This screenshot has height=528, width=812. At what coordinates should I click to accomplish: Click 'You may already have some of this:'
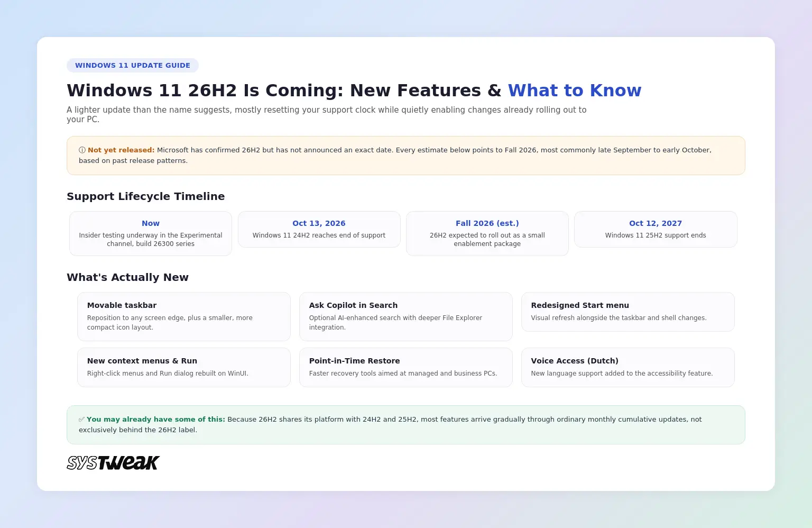156,420
